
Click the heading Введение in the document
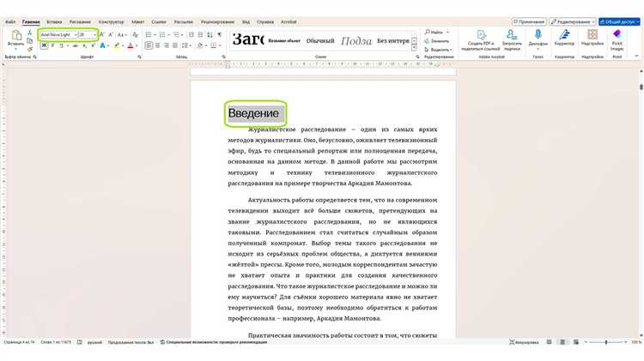point(253,113)
